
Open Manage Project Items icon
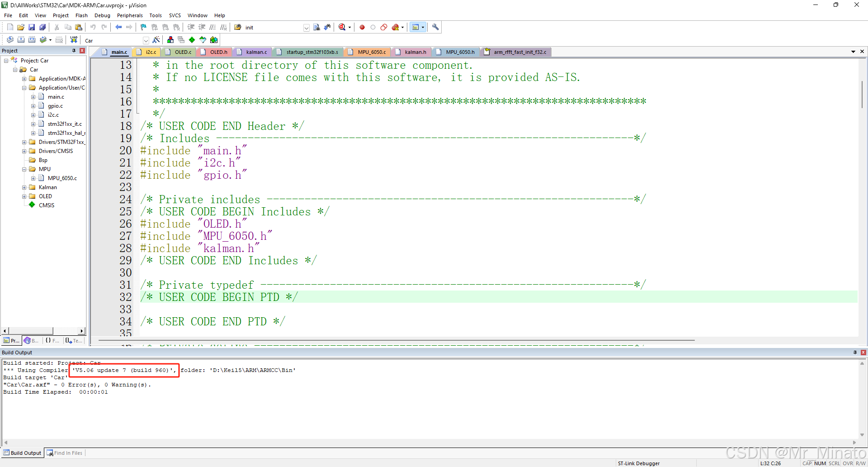point(170,40)
